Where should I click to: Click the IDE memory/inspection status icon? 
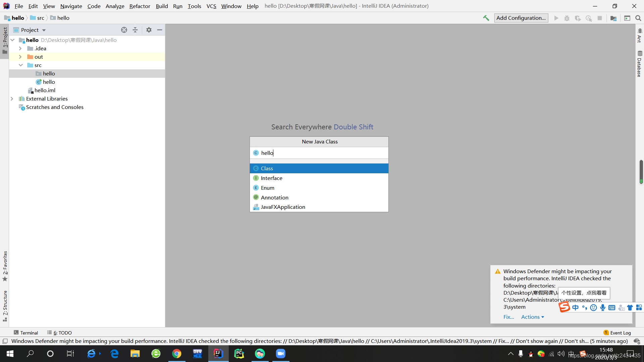click(637, 341)
